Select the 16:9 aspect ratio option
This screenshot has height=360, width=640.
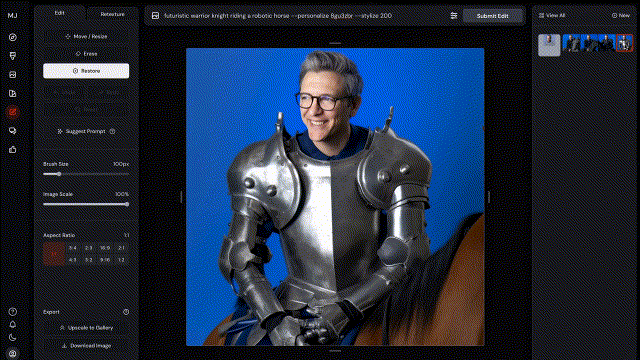105,248
